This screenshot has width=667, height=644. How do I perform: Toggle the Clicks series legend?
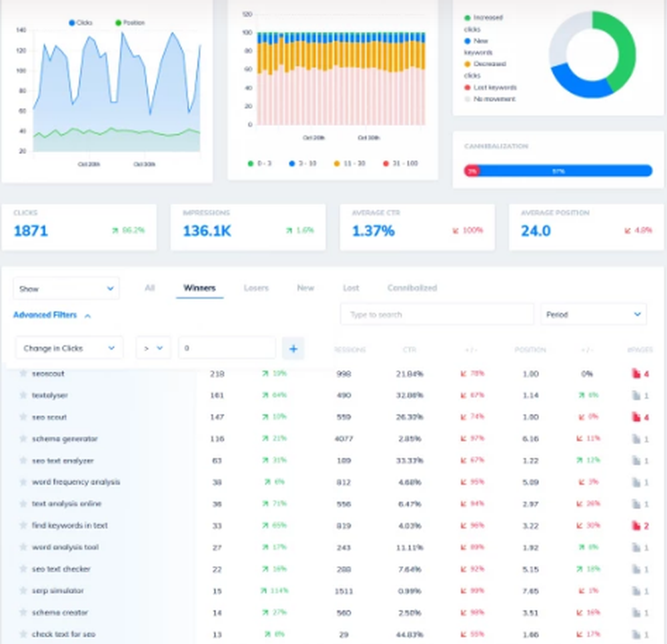(81, 23)
